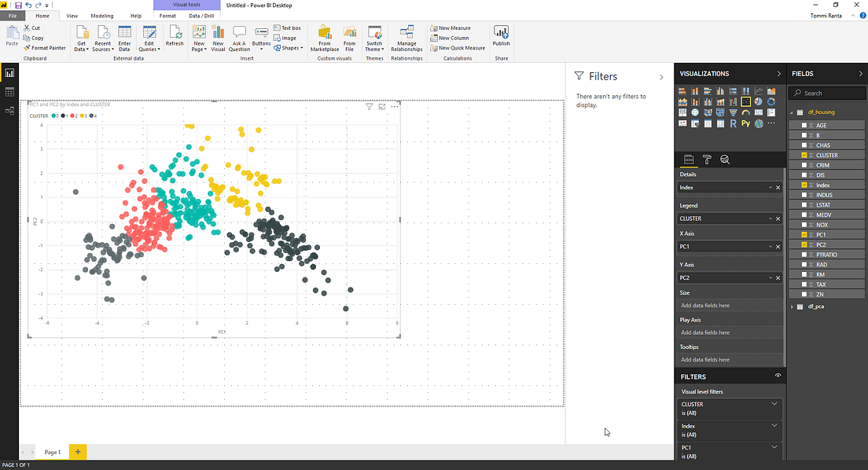Open the CLUSTER visual level filter dropdown
The width and height of the screenshot is (868, 470).
click(774, 404)
